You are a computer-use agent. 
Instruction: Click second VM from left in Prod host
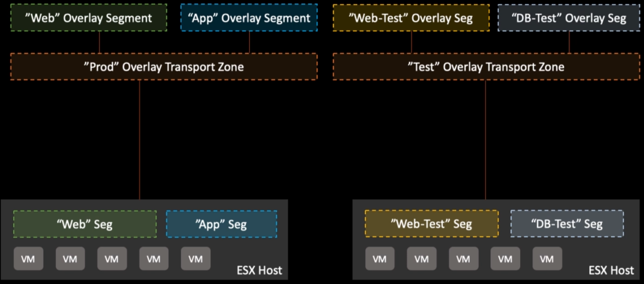click(x=70, y=259)
